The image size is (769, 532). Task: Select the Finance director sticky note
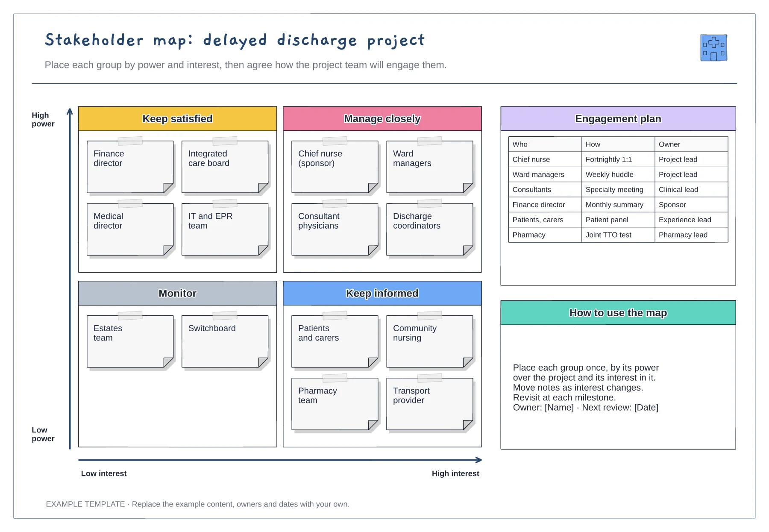(x=130, y=167)
